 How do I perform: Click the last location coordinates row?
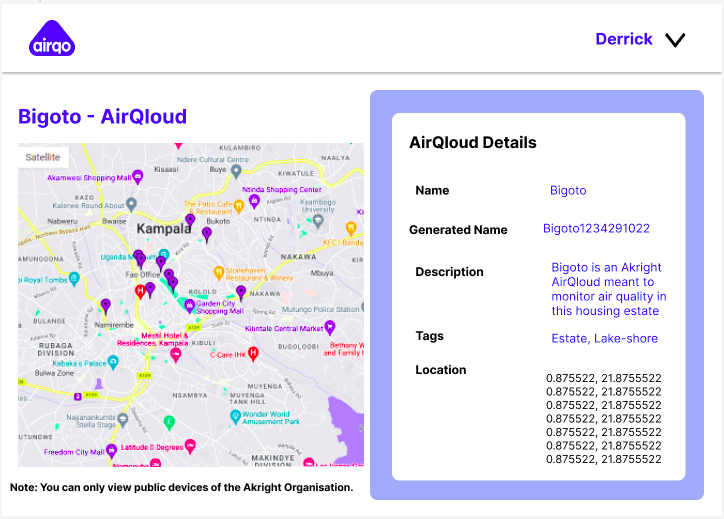(603, 459)
